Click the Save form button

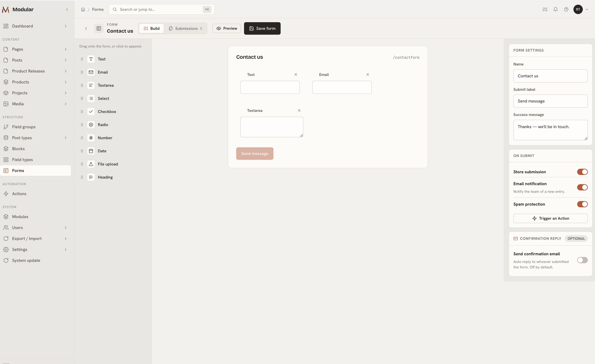[x=262, y=28]
